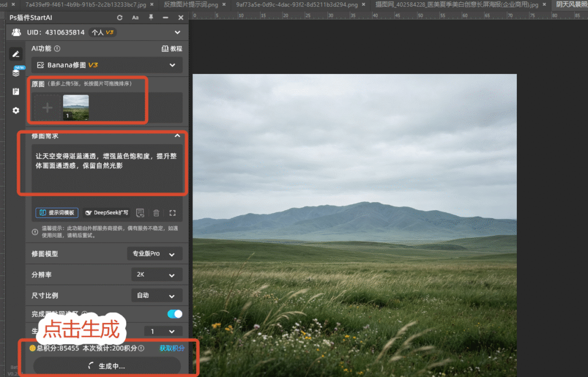Close the 7a439ef9 jpg document tab
The width and height of the screenshot is (588, 377).
152,5
